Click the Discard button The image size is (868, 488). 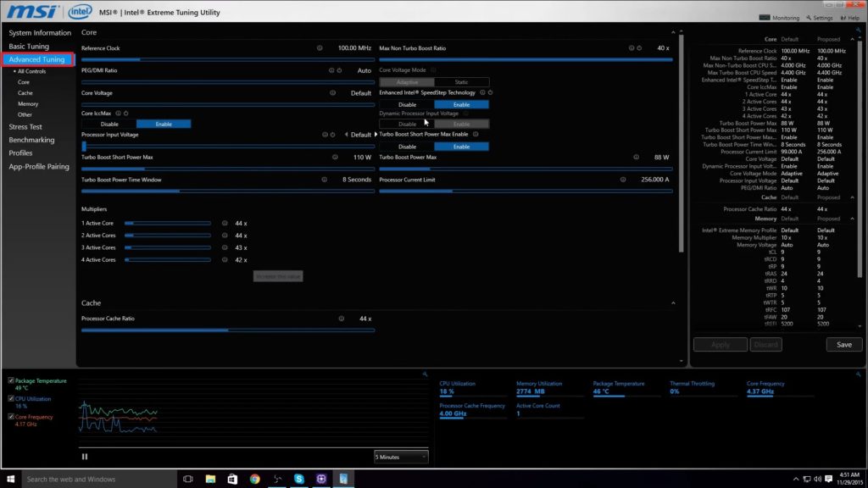[766, 345]
